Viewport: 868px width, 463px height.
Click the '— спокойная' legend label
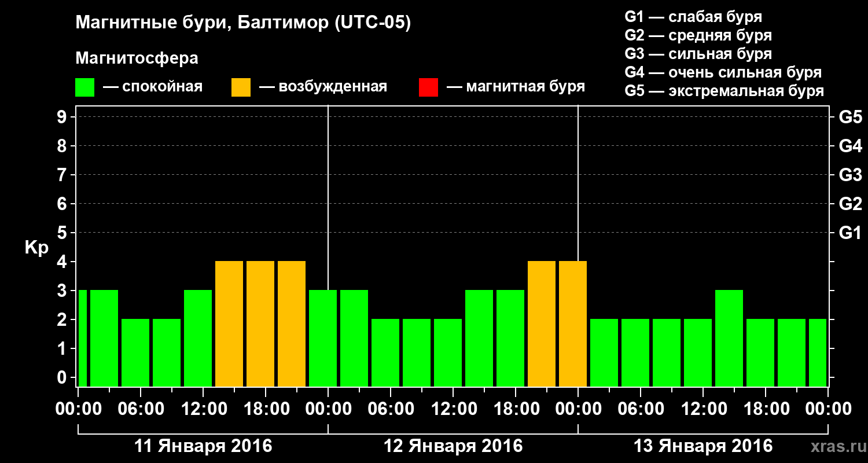153,87
